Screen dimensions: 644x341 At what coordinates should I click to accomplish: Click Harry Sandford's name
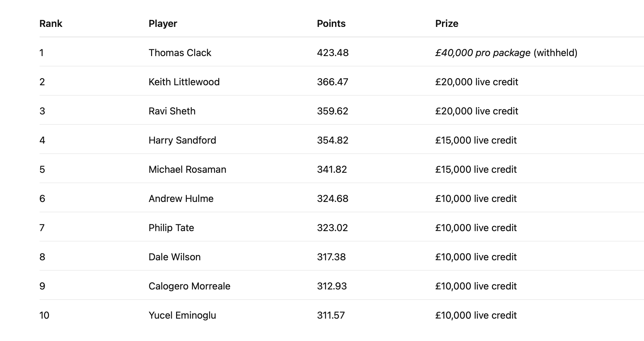coord(182,140)
